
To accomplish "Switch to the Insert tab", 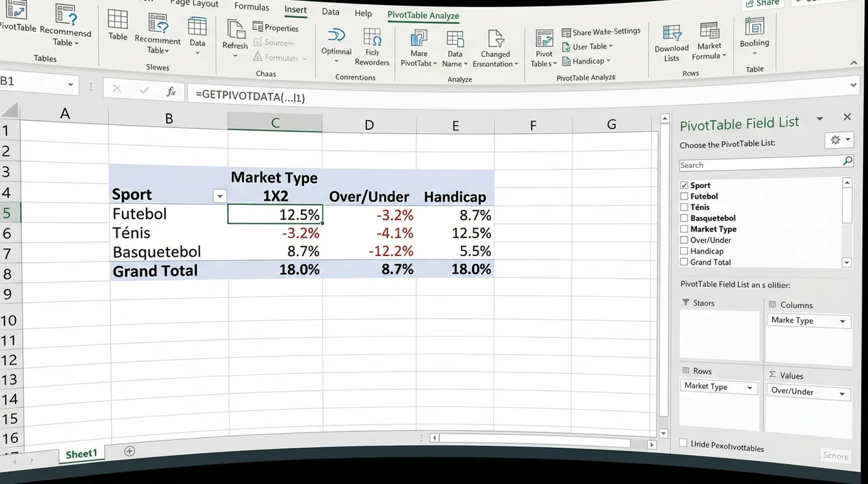I will (x=296, y=10).
